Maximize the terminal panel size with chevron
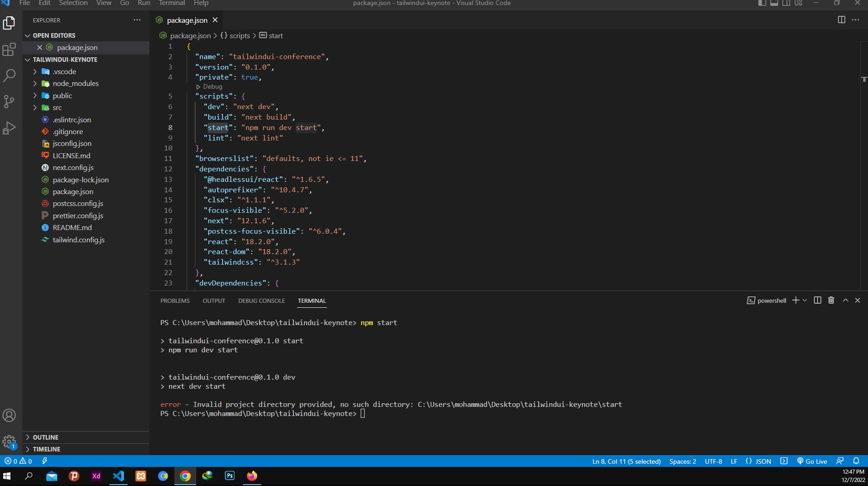This screenshot has width=868, height=486. (845, 301)
